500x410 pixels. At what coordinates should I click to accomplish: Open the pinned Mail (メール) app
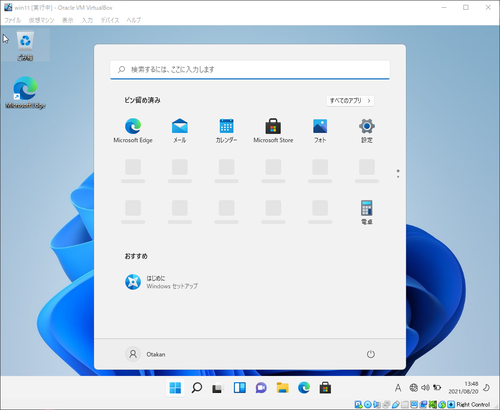click(180, 131)
